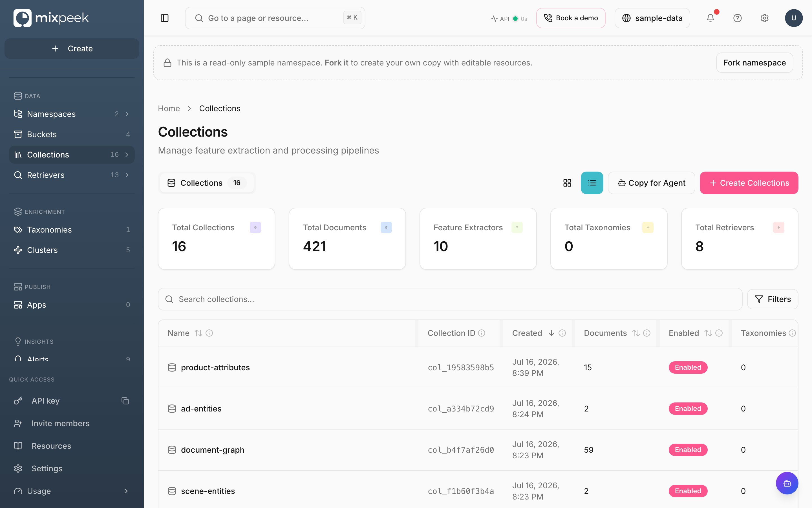Click the API status indicator
Image resolution: width=812 pixels, height=508 pixels.
click(x=509, y=18)
